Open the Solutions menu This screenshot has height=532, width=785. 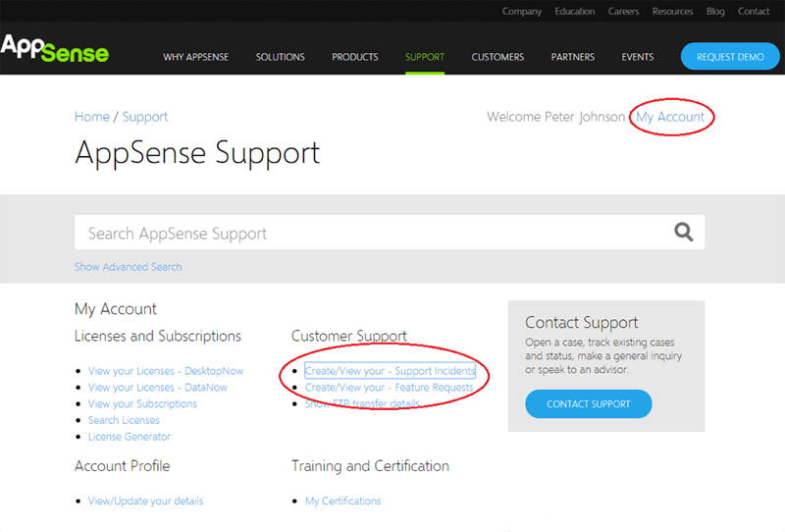tap(281, 57)
